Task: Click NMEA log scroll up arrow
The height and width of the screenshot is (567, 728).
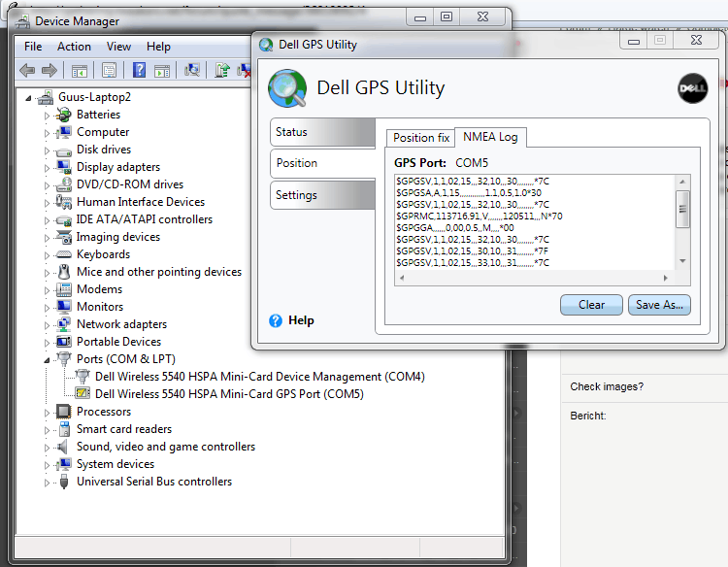Action: coord(682,182)
